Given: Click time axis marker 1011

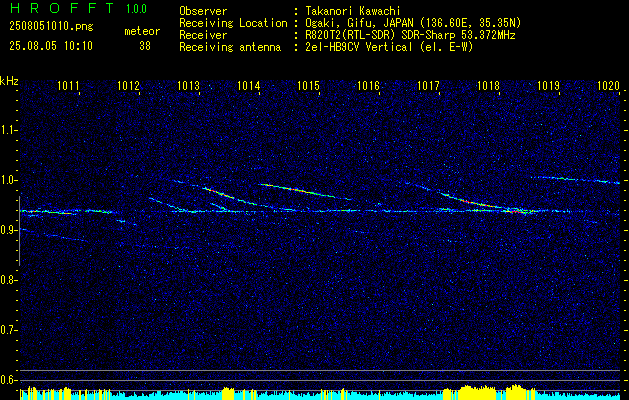Looking at the screenshot, I should [69, 85].
